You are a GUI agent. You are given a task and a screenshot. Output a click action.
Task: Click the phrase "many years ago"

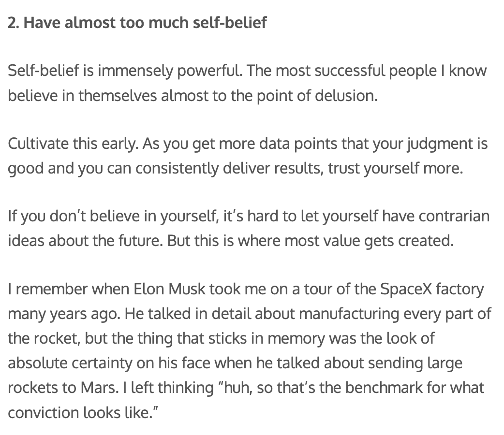coord(61,314)
